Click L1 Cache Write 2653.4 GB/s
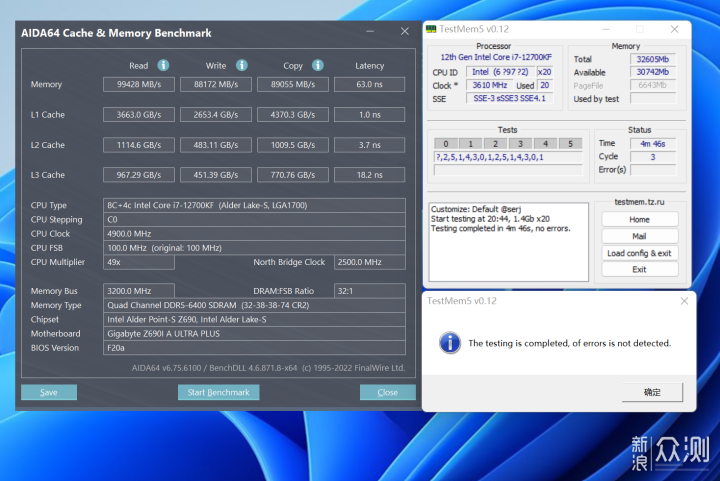Screen dimensions: 720x481 216,115
